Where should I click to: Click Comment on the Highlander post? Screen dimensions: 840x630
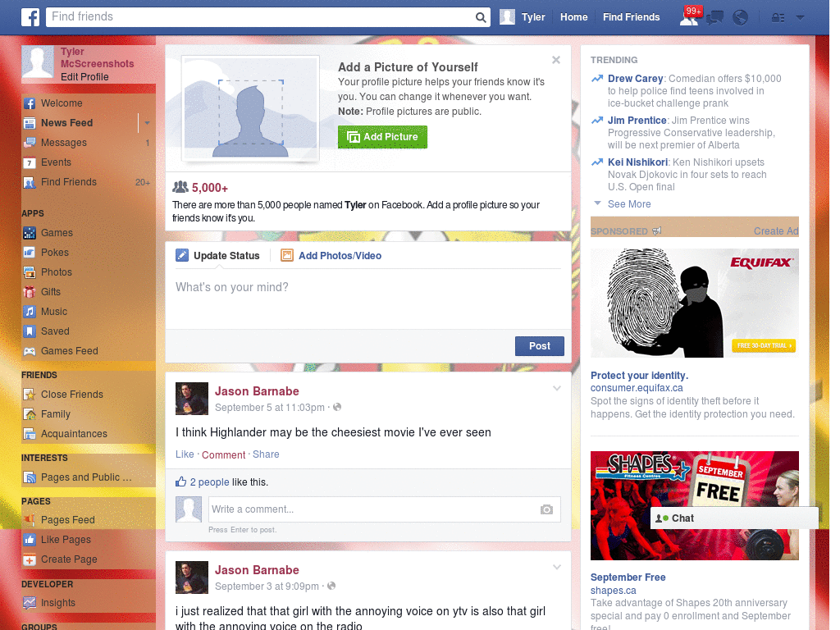[223, 454]
